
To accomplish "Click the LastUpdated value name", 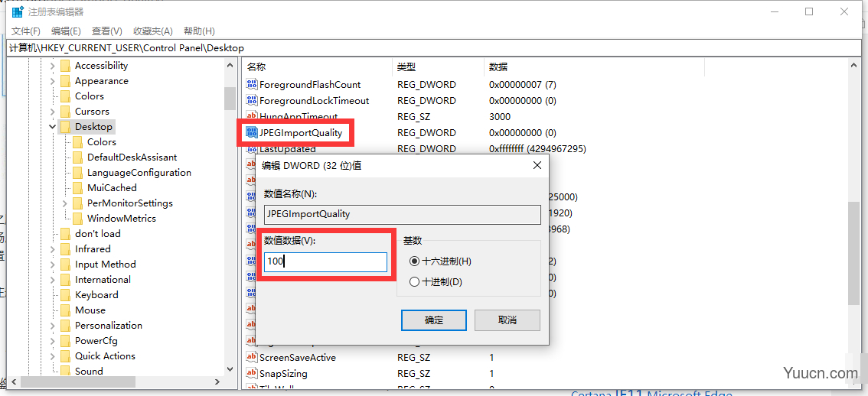I will [x=287, y=149].
